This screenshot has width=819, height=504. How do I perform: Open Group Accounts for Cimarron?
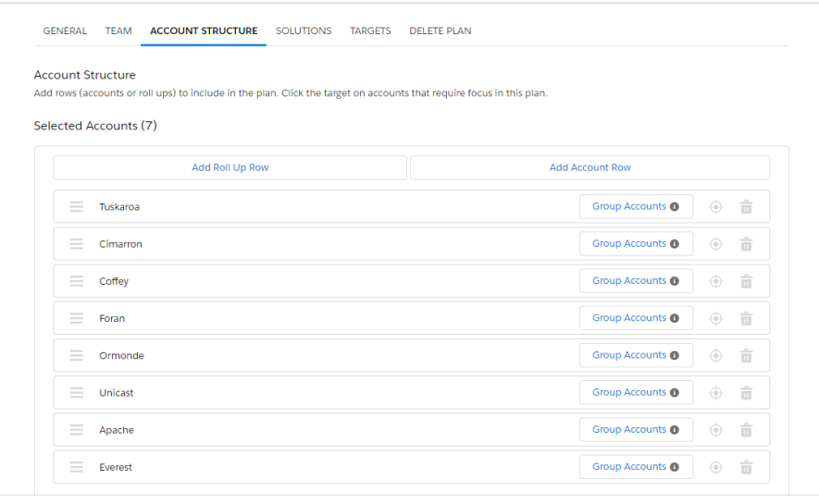click(636, 243)
